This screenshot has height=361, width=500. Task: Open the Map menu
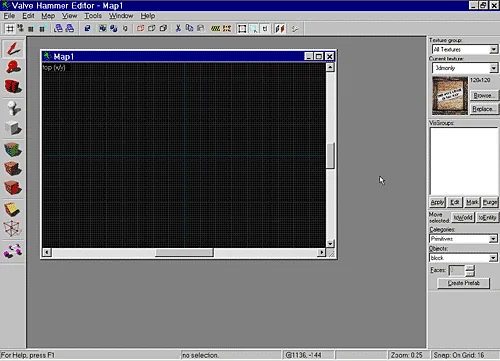coord(48,16)
